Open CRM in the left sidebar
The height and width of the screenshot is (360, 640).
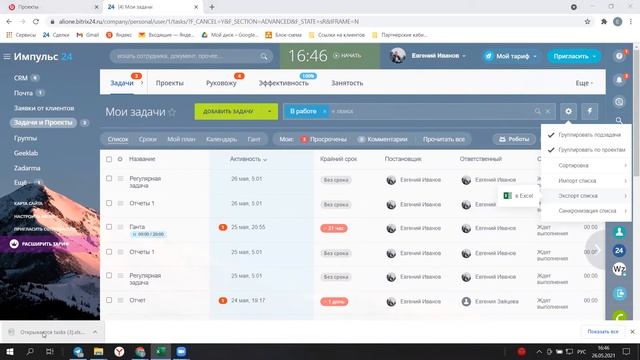[21, 78]
